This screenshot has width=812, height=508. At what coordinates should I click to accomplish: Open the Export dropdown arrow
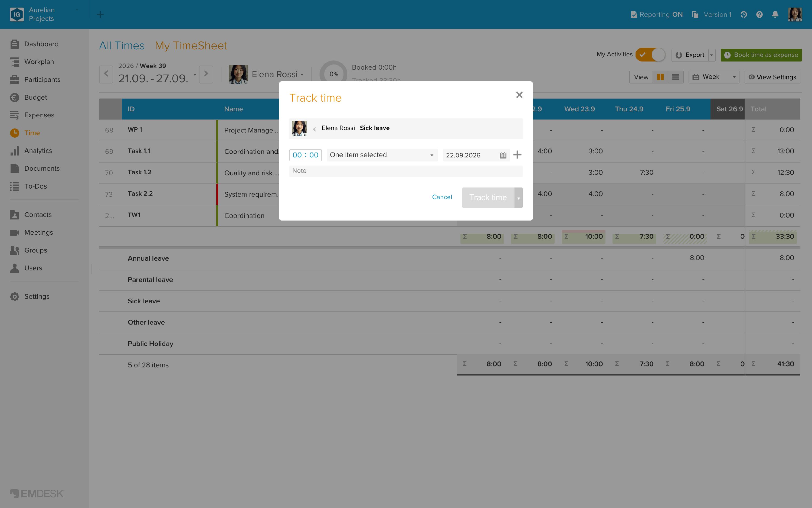[711, 55]
